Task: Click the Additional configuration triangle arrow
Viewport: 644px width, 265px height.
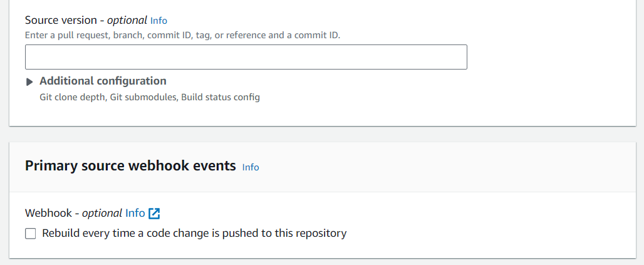Action: point(29,82)
